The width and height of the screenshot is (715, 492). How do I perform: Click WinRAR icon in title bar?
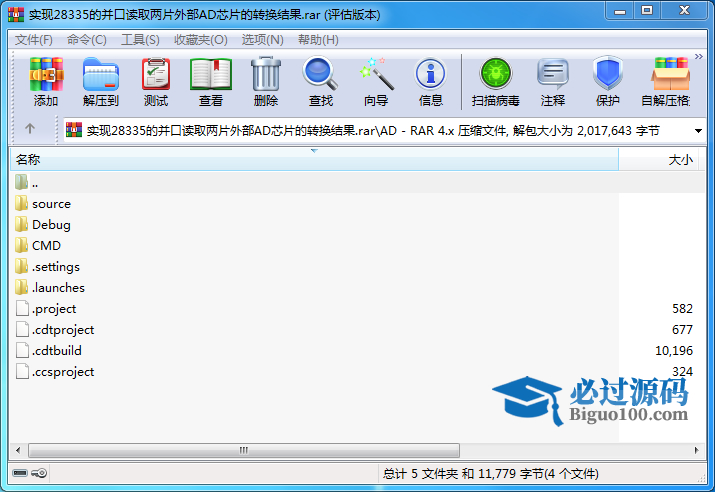click(16, 14)
